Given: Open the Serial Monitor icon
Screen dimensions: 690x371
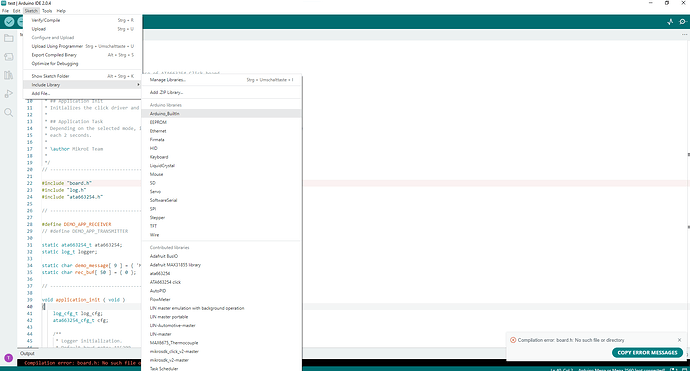Looking at the screenshot, I should pos(683,22).
